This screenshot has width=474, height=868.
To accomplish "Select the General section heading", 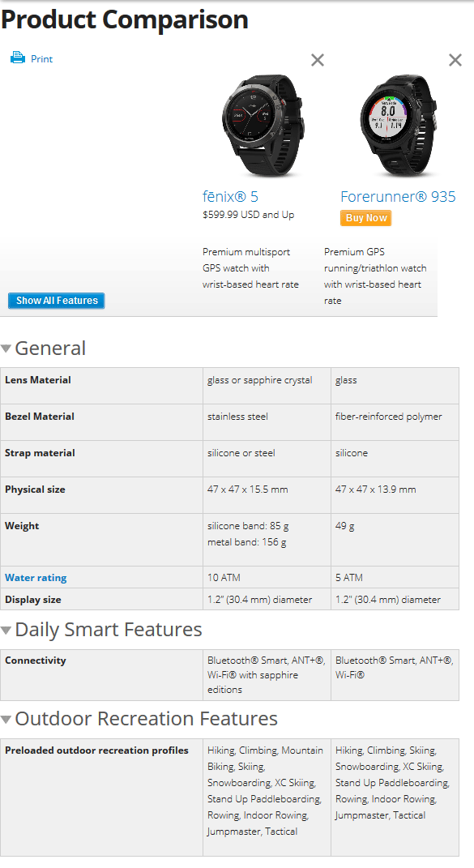I will 50,348.
